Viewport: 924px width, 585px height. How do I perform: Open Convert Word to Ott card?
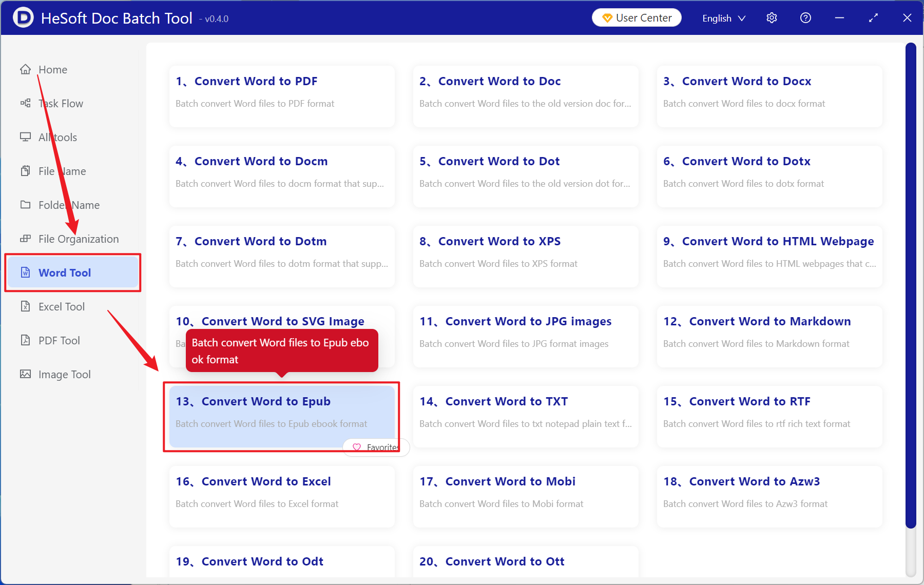click(526, 562)
